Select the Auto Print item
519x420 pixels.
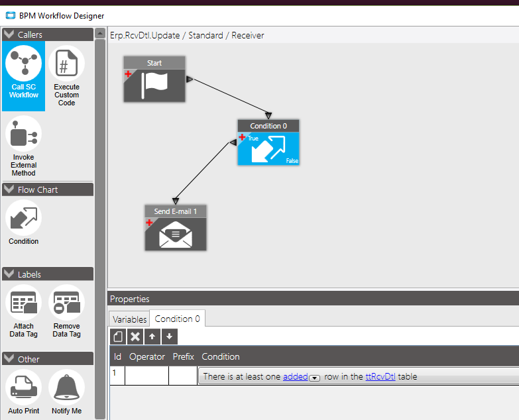pos(23,392)
